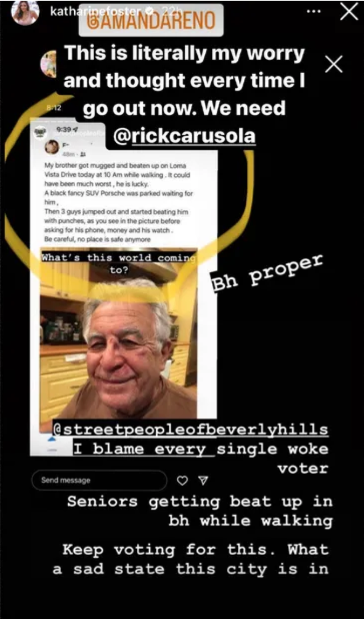Like the story with the heart icon

tap(182, 480)
